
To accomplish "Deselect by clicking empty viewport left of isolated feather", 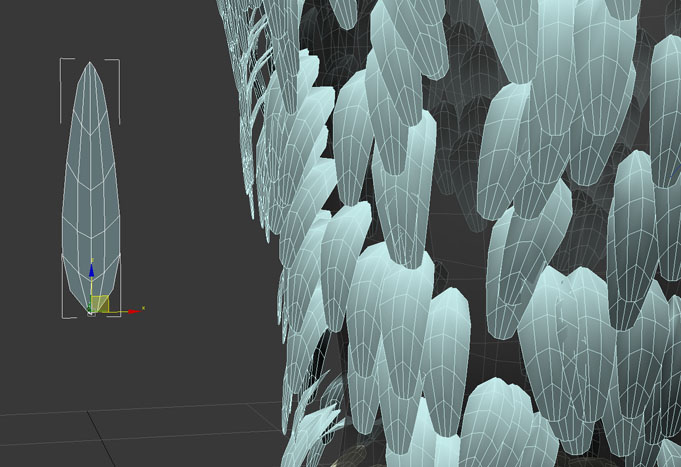I will click(30, 200).
